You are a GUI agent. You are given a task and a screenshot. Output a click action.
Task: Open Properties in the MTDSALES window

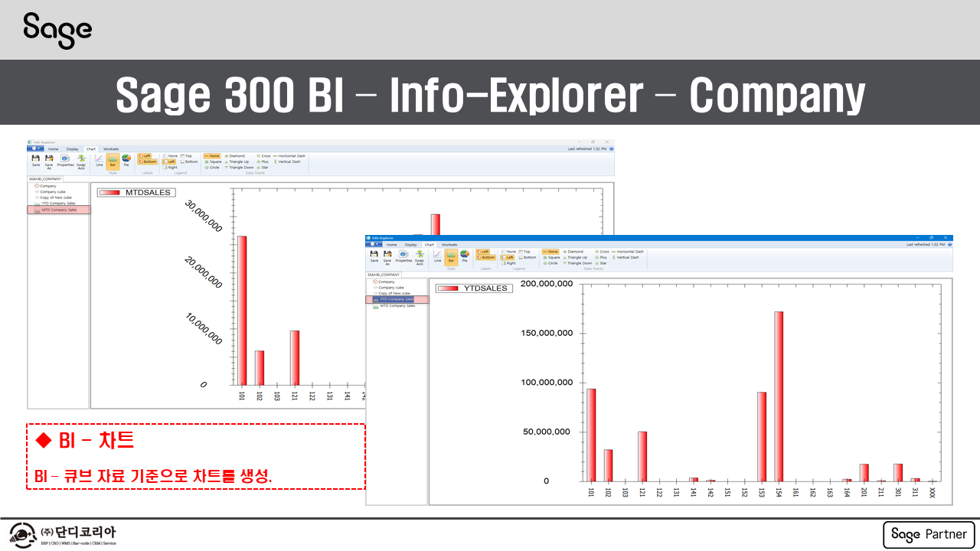65,160
